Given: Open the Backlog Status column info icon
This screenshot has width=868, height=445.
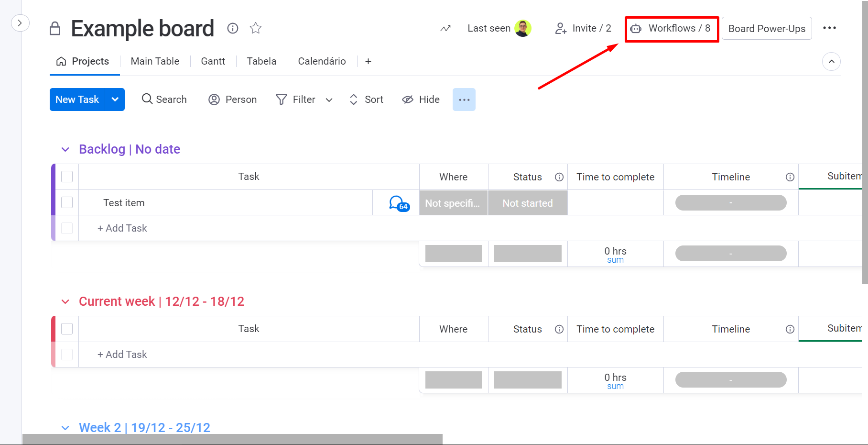Looking at the screenshot, I should click(x=559, y=177).
